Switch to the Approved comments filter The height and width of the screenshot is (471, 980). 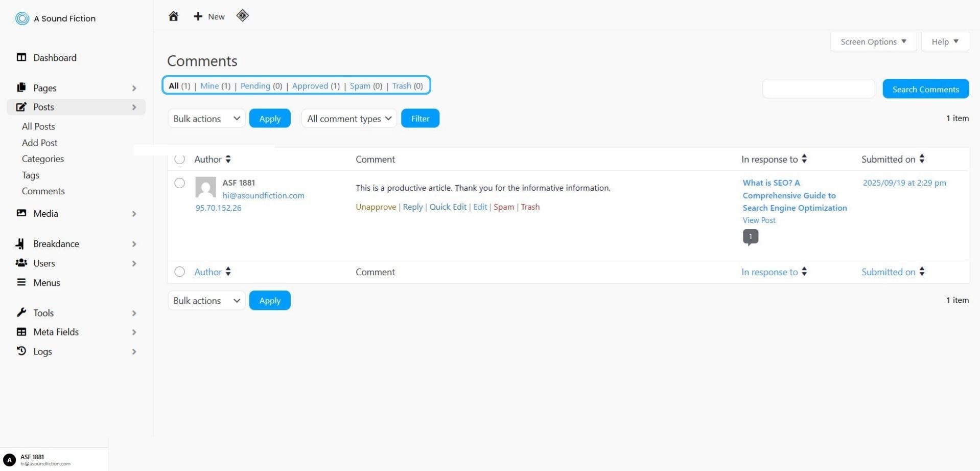(310, 86)
